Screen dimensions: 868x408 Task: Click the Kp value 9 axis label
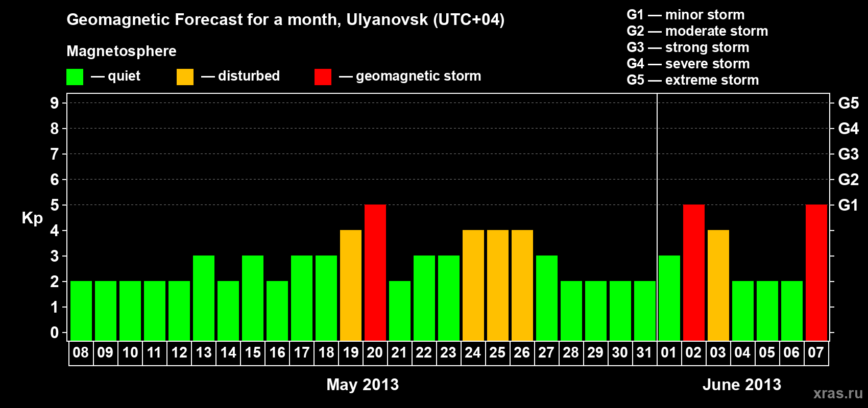[55, 103]
